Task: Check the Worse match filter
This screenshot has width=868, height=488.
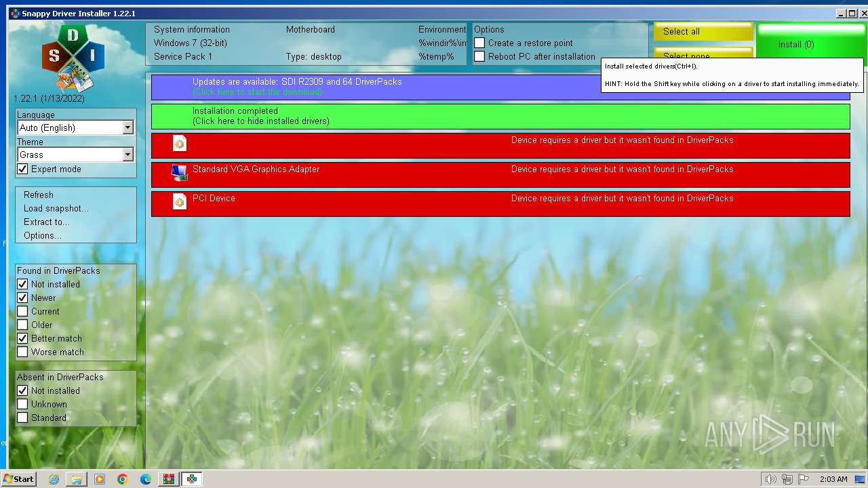Action: pos(22,352)
